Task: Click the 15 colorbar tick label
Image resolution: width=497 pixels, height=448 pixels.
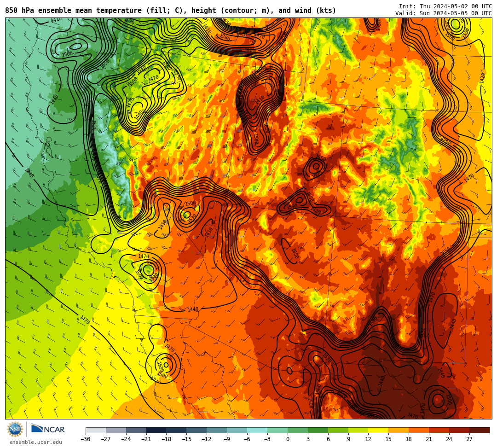Action: pos(388,439)
